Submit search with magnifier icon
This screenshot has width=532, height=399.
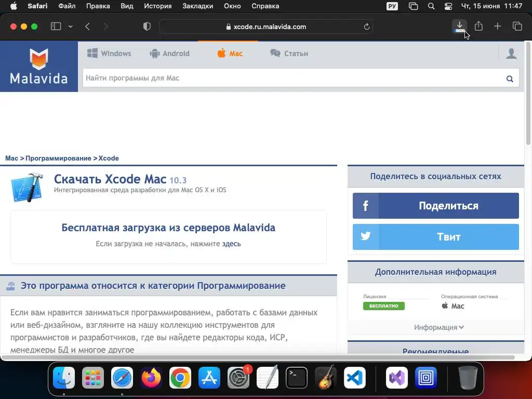[x=510, y=79]
